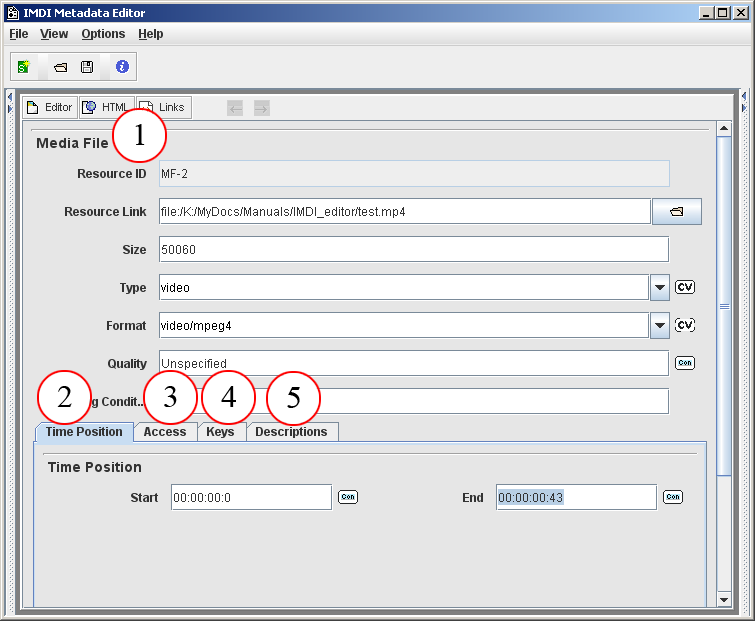Viewport: 755px width, 621px height.
Task: Click Con button next to Quality field
Action: [x=685, y=362]
